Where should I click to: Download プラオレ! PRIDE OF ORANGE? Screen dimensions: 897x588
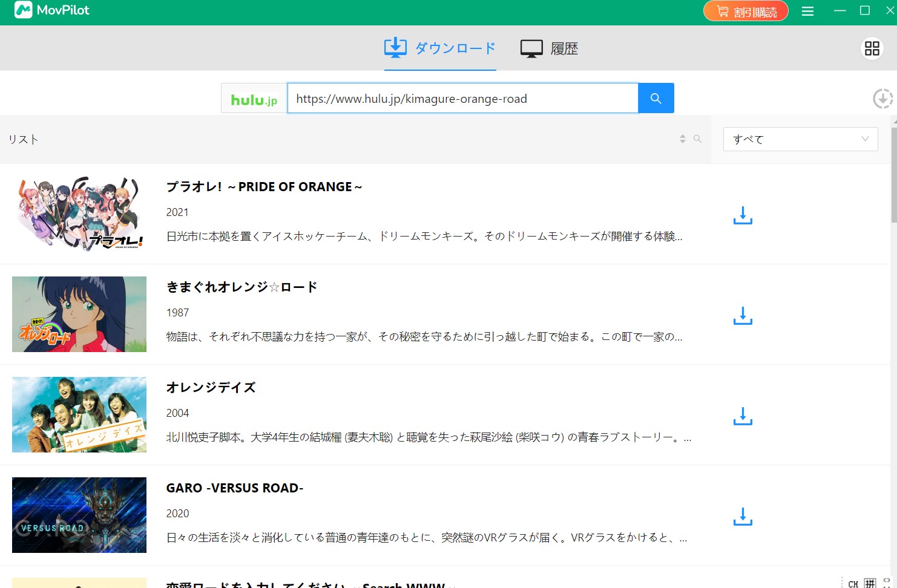click(x=743, y=215)
